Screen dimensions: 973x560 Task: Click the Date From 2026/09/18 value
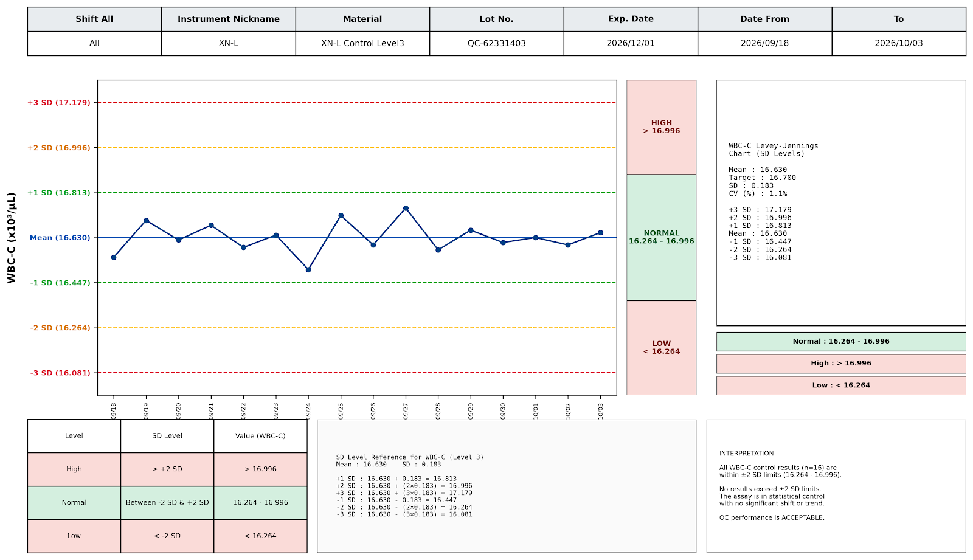(765, 43)
